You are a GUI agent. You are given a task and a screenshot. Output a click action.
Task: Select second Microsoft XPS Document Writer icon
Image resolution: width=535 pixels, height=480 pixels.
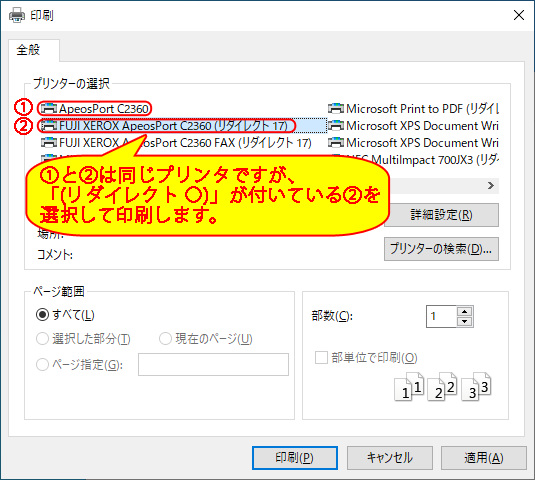click(336, 142)
